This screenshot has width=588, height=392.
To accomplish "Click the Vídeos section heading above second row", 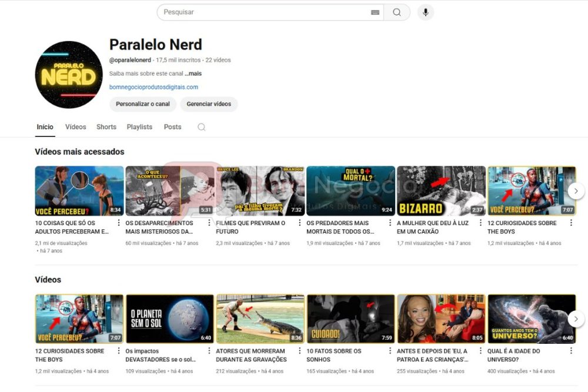I will 48,280.
